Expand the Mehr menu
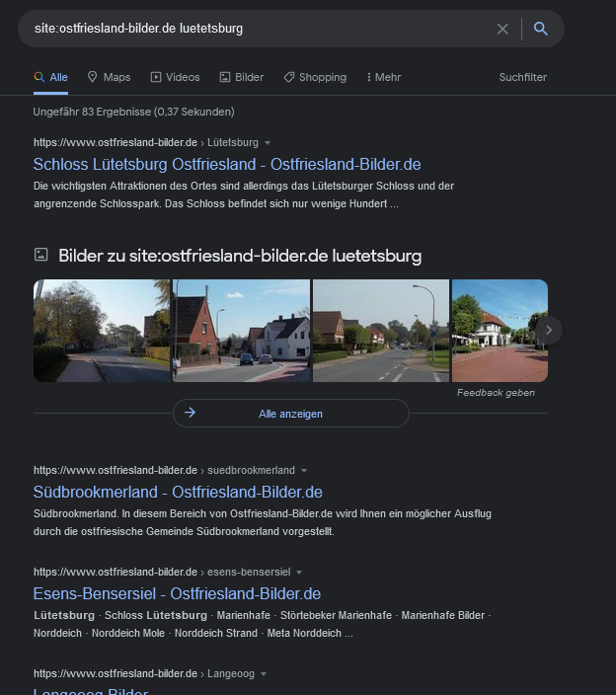 pos(383,77)
